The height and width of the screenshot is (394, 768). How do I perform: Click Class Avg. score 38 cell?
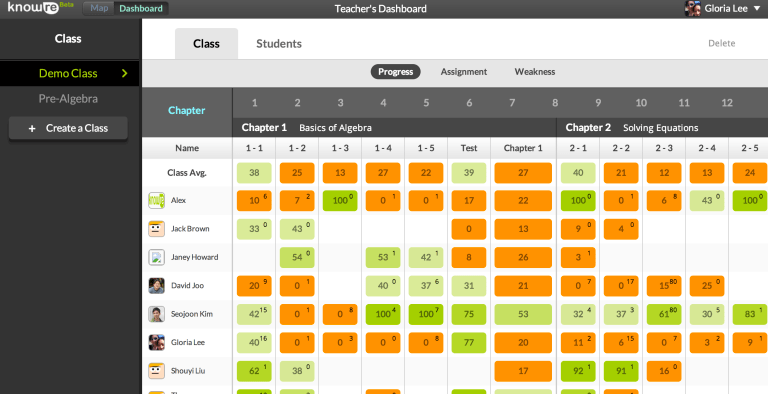coord(254,173)
